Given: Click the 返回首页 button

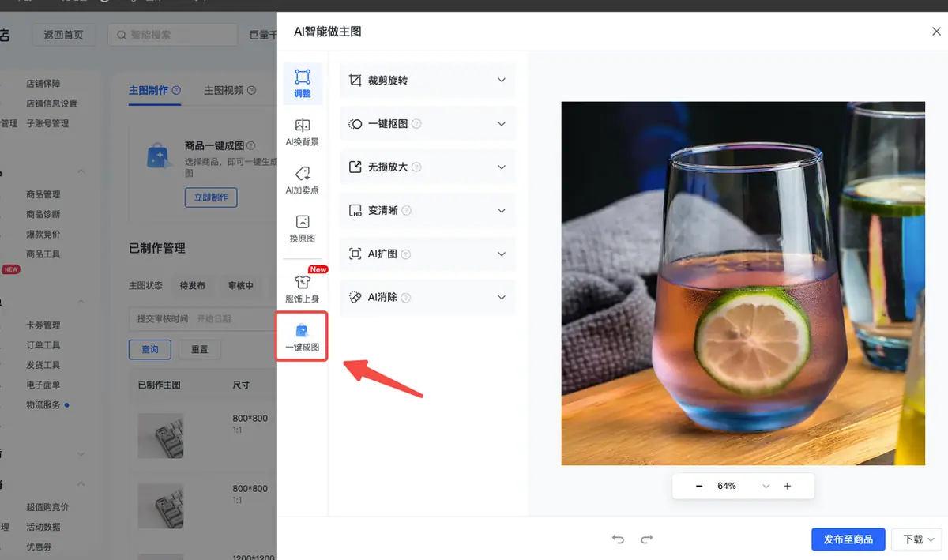Looking at the screenshot, I should tap(64, 35).
